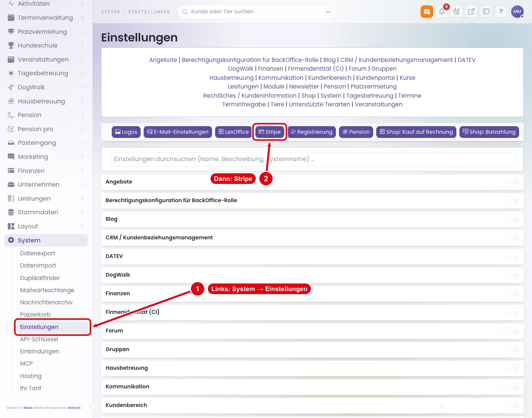Focus the Einstellungen durchsuchen search field

tap(312, 159)
